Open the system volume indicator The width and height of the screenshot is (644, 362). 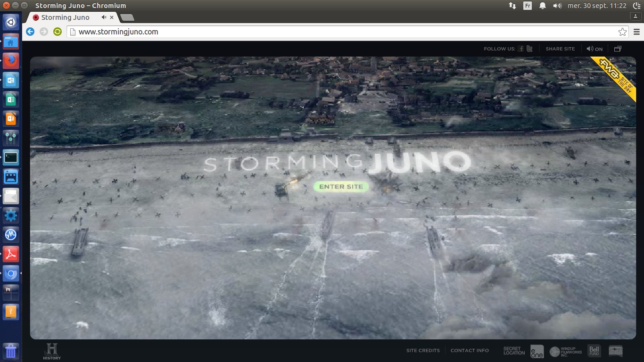pos(557,6)
